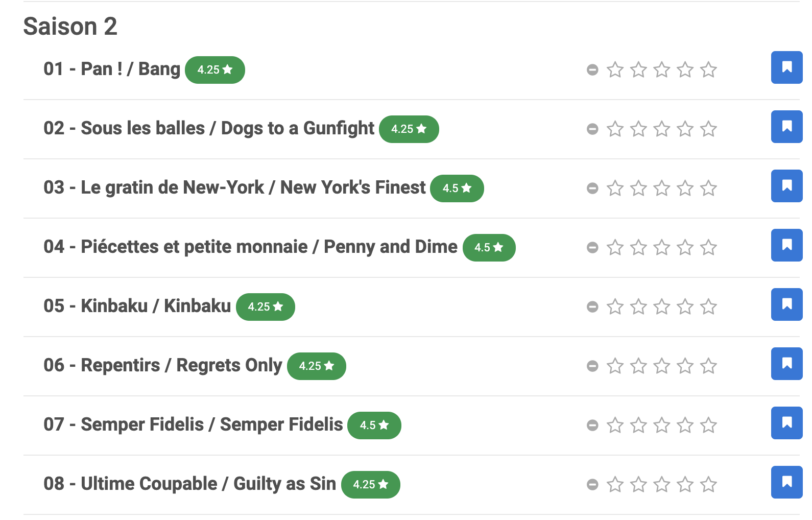This screenshot has width=812, height=520.
Task: Bookmark episode 03 New York's Finest
Action: pyautogui.click(x=786, y=186)
